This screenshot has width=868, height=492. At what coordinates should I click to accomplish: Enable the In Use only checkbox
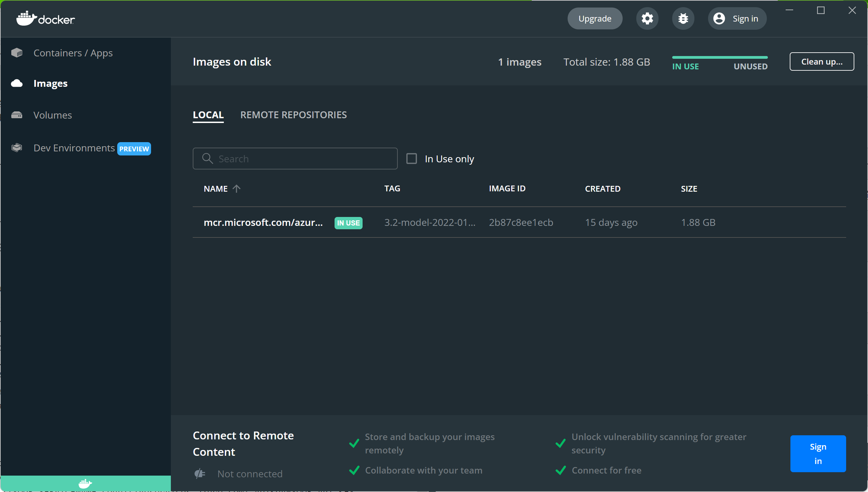(411, 159)
